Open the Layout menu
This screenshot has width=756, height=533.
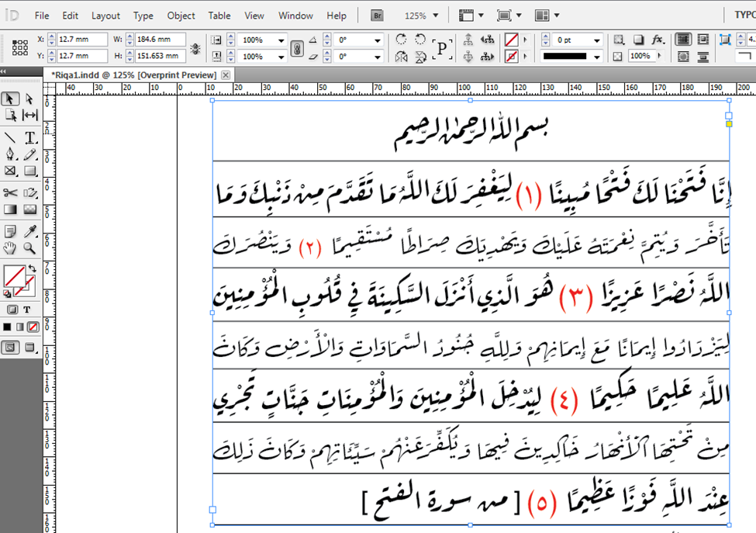[x=105, y=16]
